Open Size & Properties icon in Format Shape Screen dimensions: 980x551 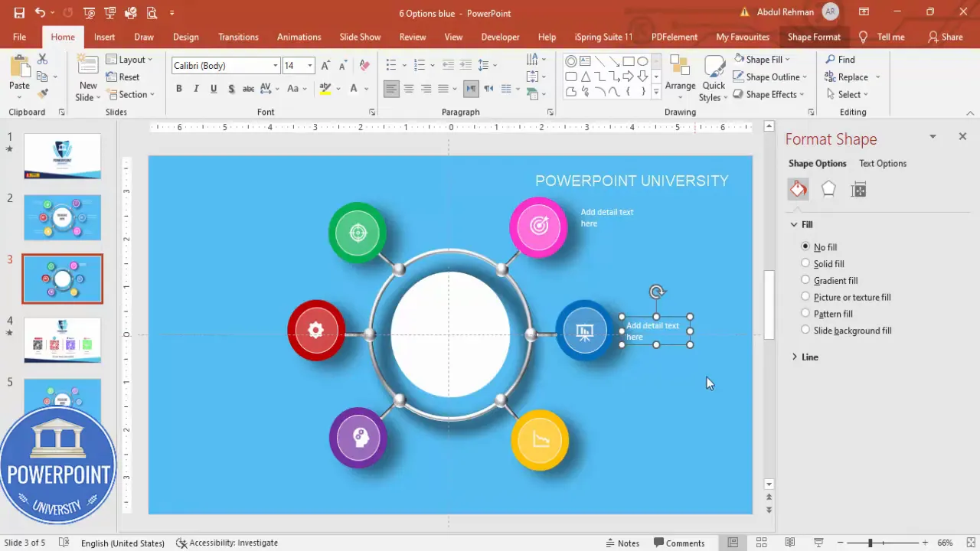pos(859,190)
